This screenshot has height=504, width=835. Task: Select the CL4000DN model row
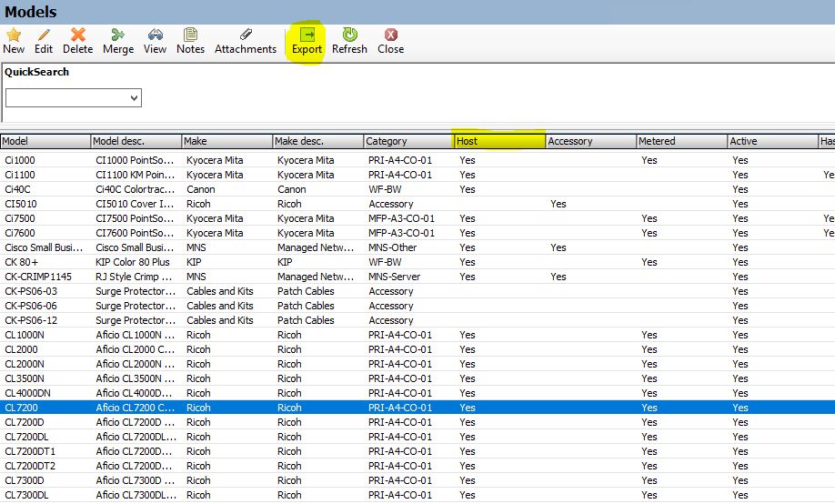click(417, 393)
